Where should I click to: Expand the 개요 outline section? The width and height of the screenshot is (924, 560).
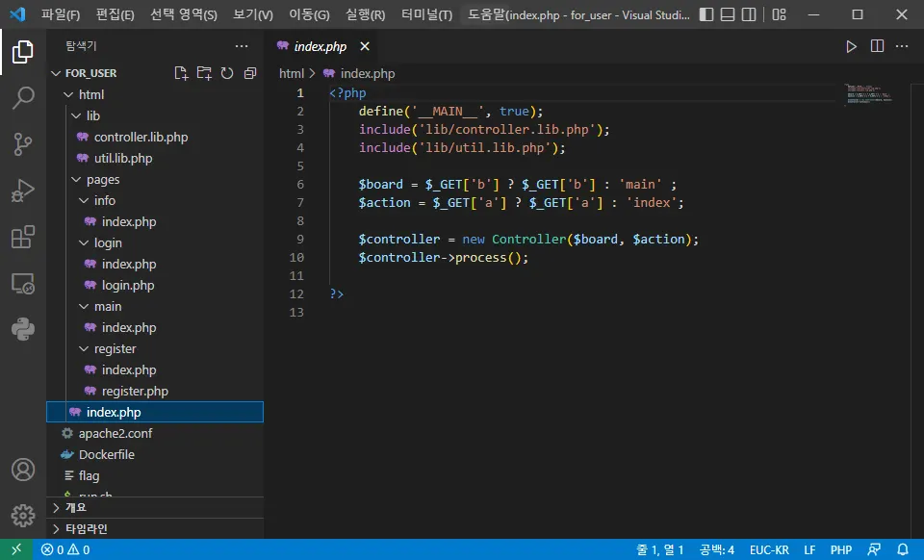pyautogui.click(x=75, y=507)
